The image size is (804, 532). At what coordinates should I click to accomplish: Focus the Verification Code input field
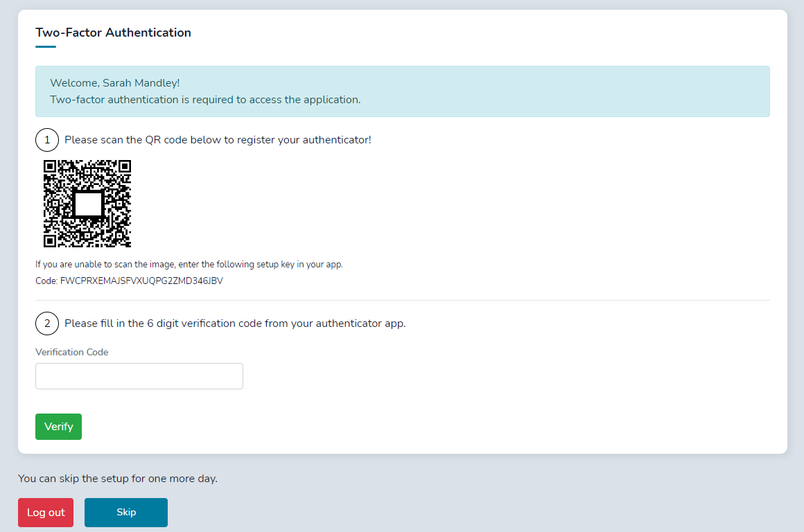(139, 376)
